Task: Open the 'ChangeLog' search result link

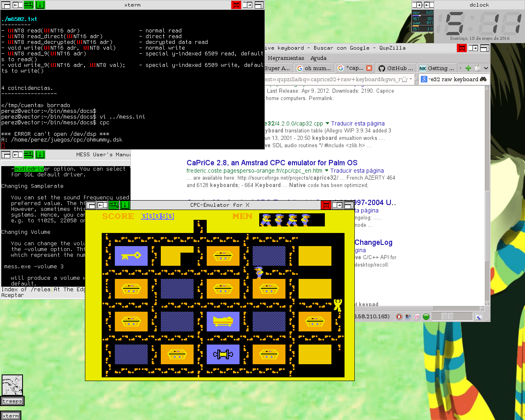Action: tap(373, 242)
